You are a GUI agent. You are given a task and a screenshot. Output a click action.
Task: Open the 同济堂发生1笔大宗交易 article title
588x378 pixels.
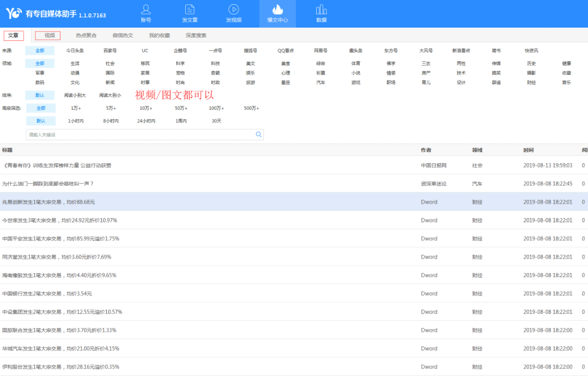[57, 257]
